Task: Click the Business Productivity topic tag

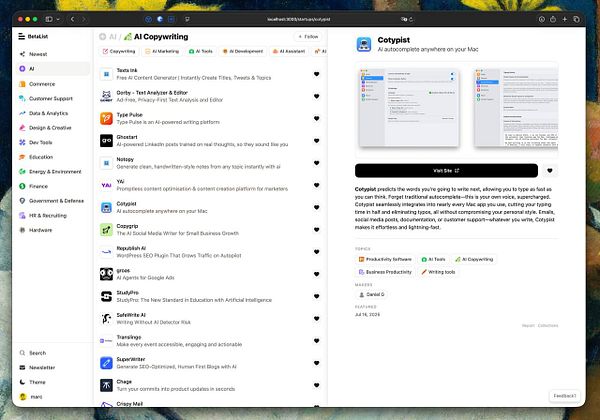Action: pyautogui.click(x=385, y=272)
